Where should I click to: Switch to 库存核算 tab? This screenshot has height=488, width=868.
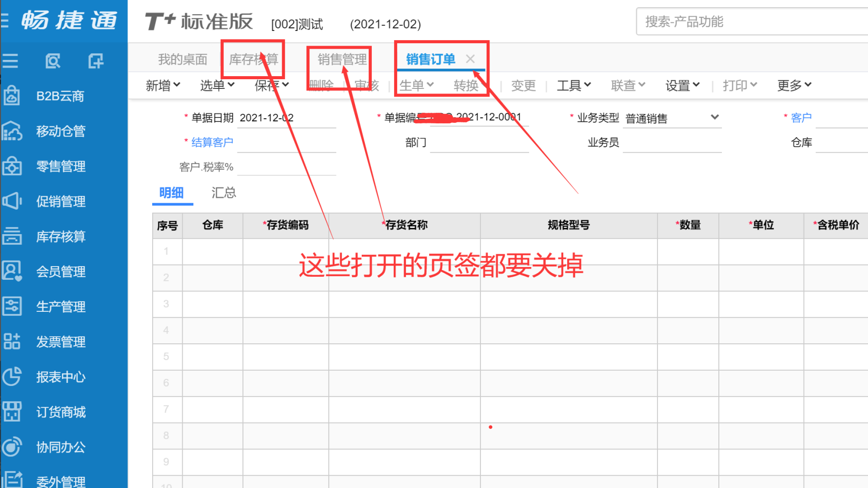click(254, 59)
